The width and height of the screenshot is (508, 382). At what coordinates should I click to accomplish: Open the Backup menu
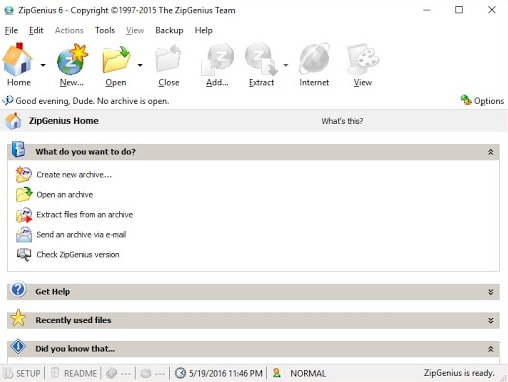169,30
